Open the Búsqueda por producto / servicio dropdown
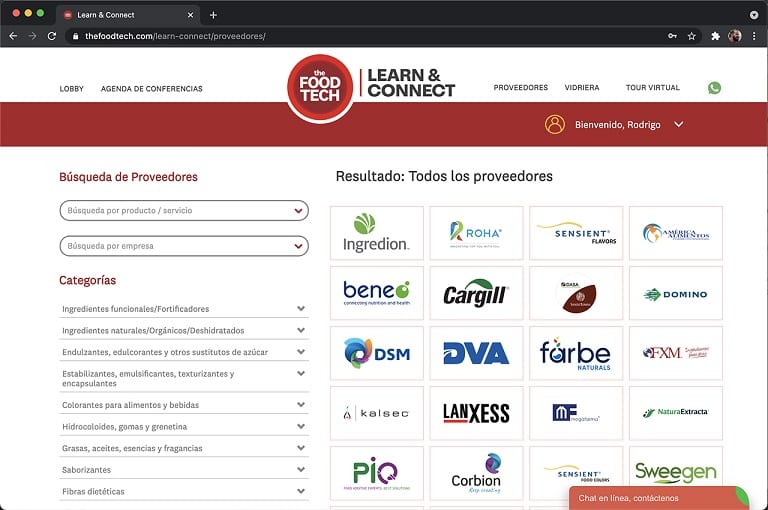768x510 pixels. pos(184,210)
